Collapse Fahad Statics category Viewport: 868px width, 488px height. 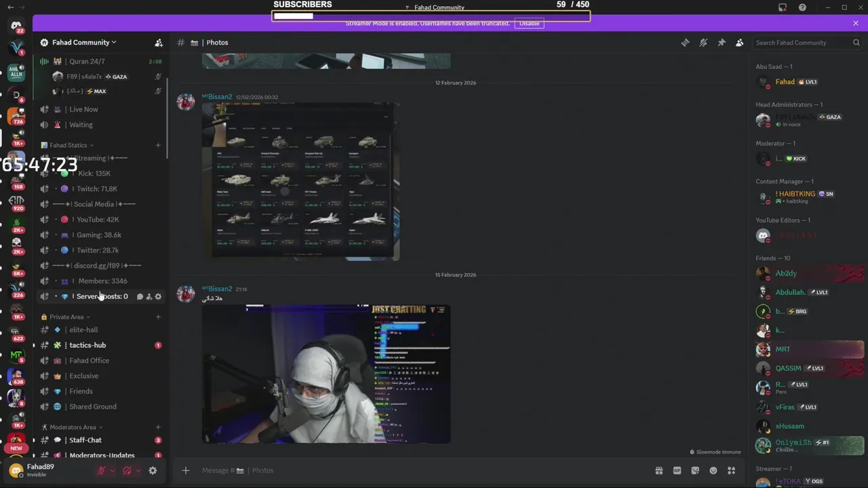click(x=68, y=145)
